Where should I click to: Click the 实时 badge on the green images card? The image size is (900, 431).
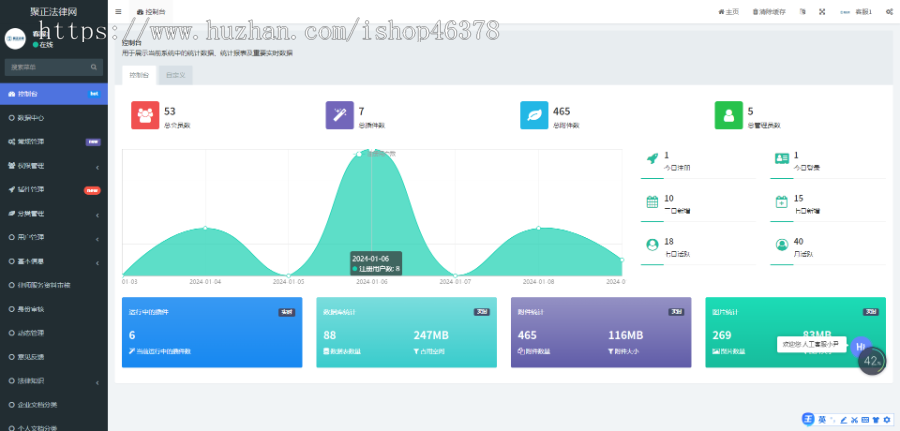871,312
